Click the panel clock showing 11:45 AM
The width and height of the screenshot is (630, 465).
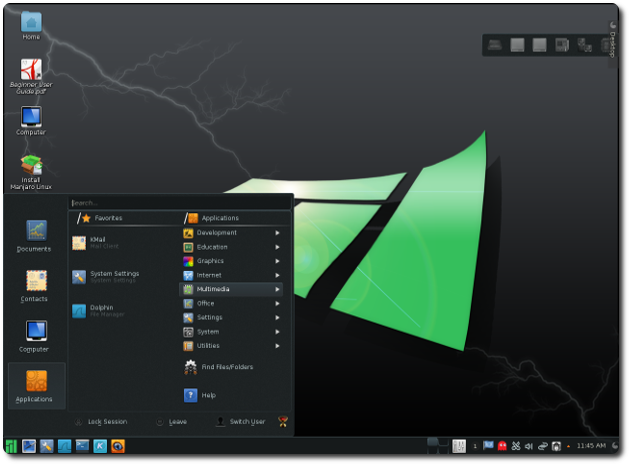click(x=591, y=445)
